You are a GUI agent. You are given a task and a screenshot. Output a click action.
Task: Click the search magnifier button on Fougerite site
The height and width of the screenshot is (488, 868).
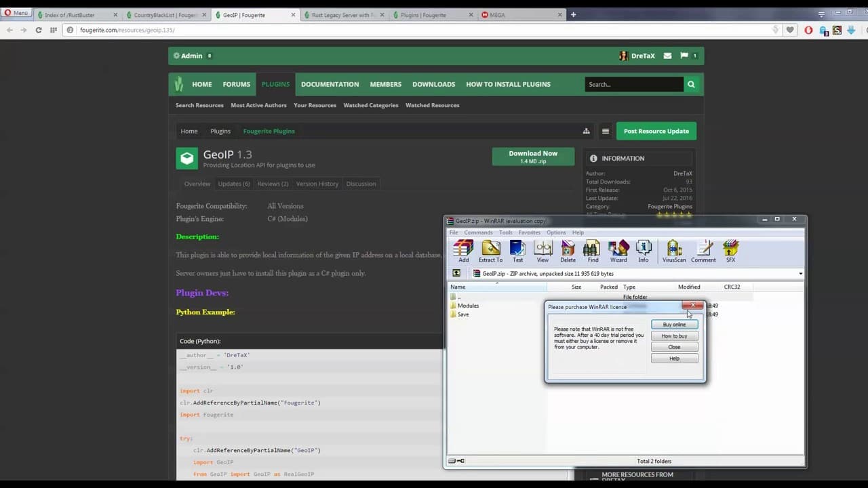[691, 84]
